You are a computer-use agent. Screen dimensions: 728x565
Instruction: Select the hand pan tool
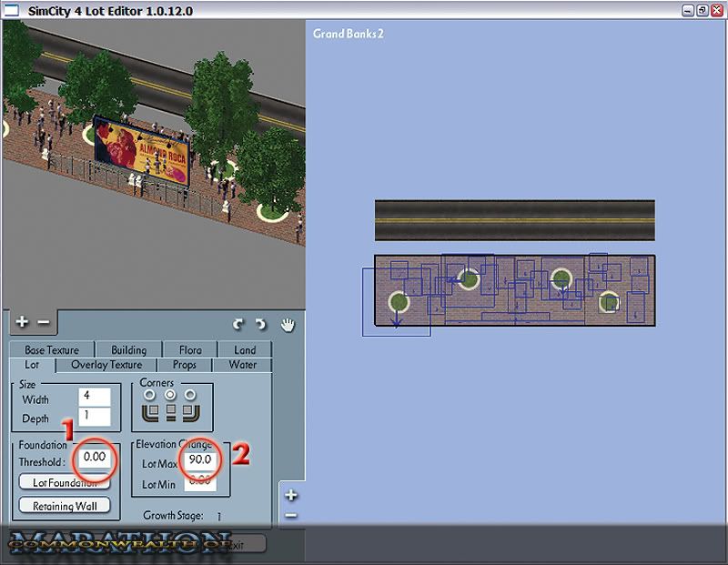click(x=288, y=323)
